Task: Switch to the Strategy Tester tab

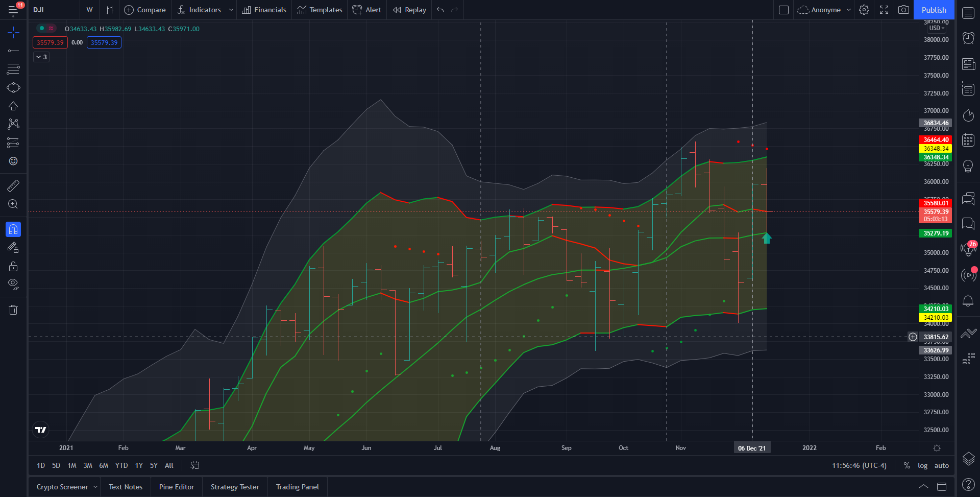Action: [x=235, y=487]
